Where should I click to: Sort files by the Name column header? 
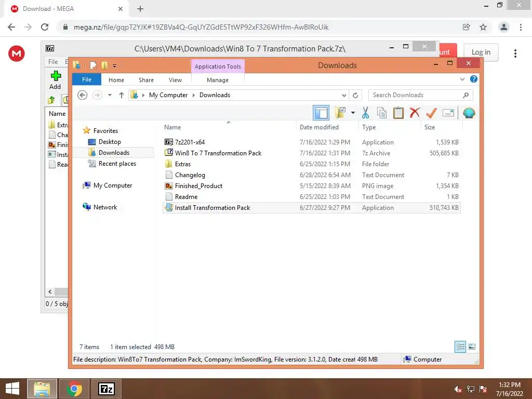(172, 127)
